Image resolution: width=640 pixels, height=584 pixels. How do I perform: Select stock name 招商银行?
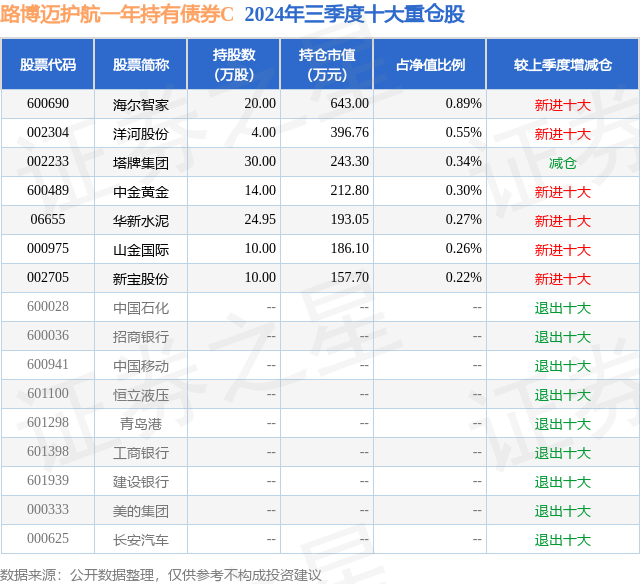pyautogui.click(x=141, y=337)
